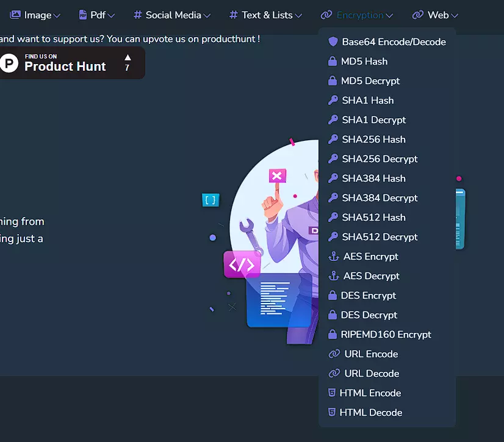Click the shield icon beside Base64 Encode/Decode

tap(333, 42)
